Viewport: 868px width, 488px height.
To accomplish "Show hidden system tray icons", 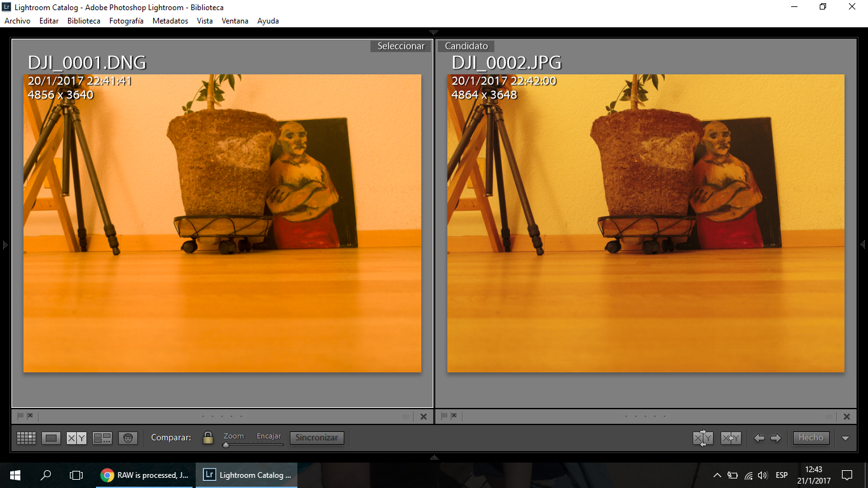I will pos(717,475).
